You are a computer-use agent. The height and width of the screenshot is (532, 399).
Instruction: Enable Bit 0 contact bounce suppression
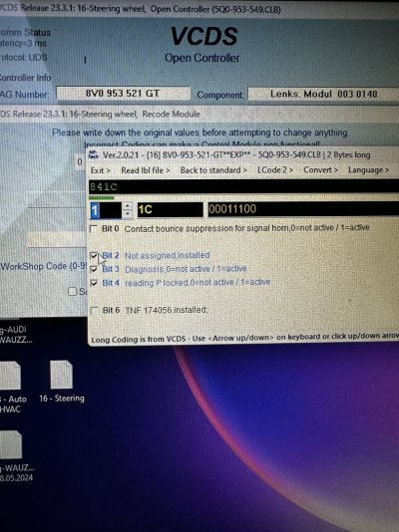tap(93, 229)
